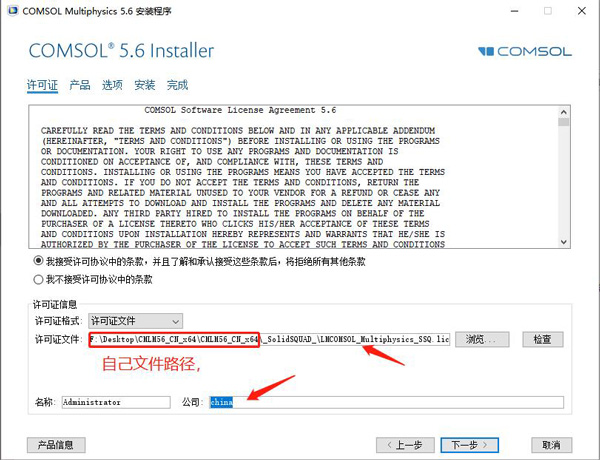Click 下一步 to continue

[470, 445]
